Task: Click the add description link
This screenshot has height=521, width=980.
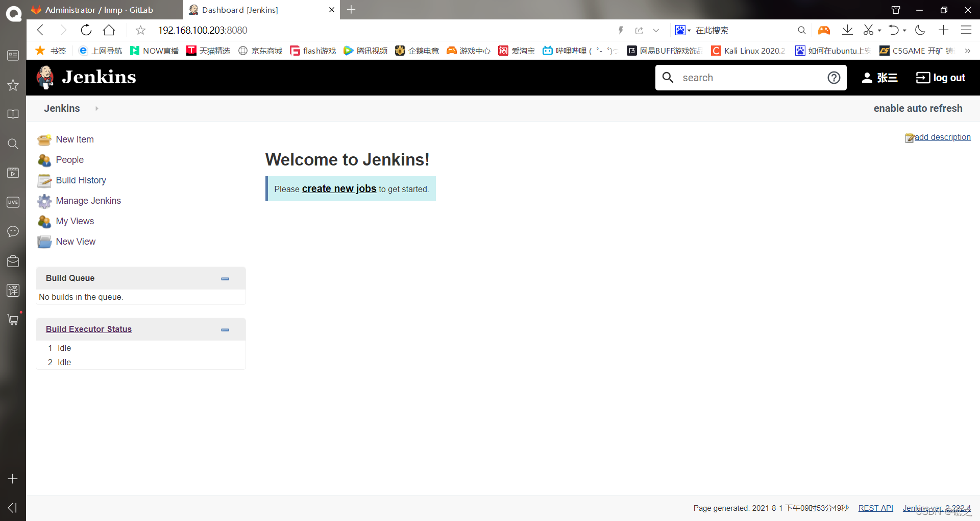Action: click(x=943, y=137)
